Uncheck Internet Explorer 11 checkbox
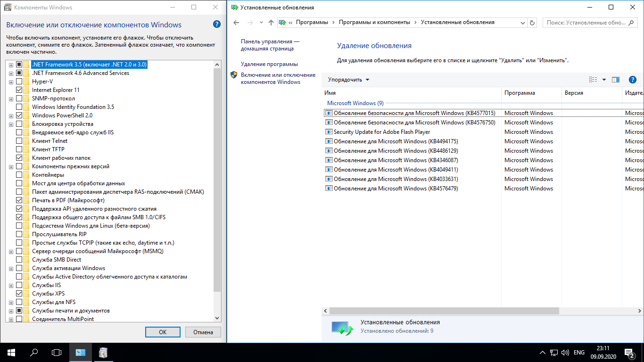 click(x=19, y=90)
